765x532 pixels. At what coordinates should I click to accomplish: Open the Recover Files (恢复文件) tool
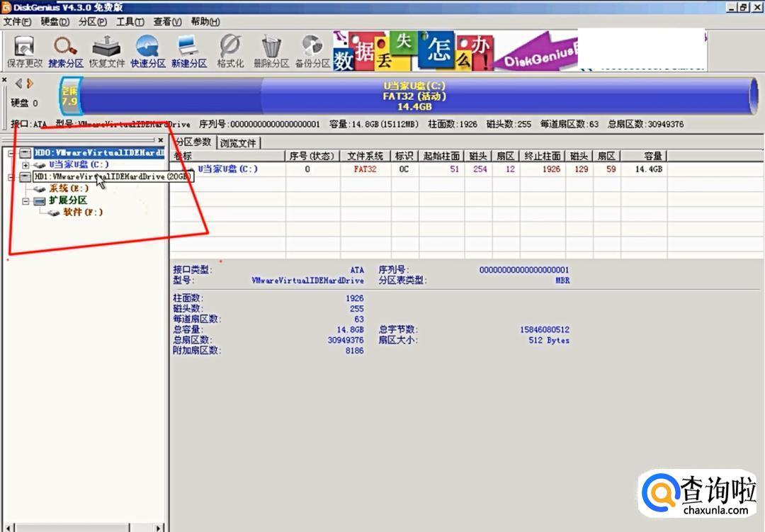click(x=107, y=52)
